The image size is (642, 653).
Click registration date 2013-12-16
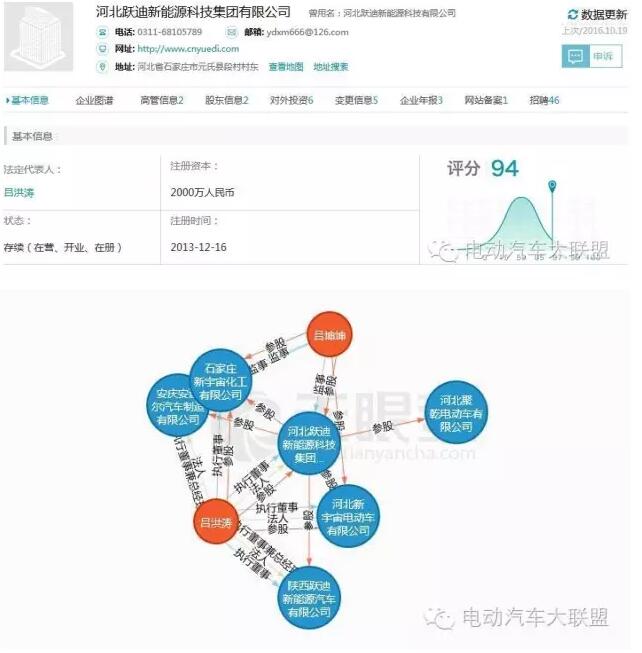coord(199,247)
